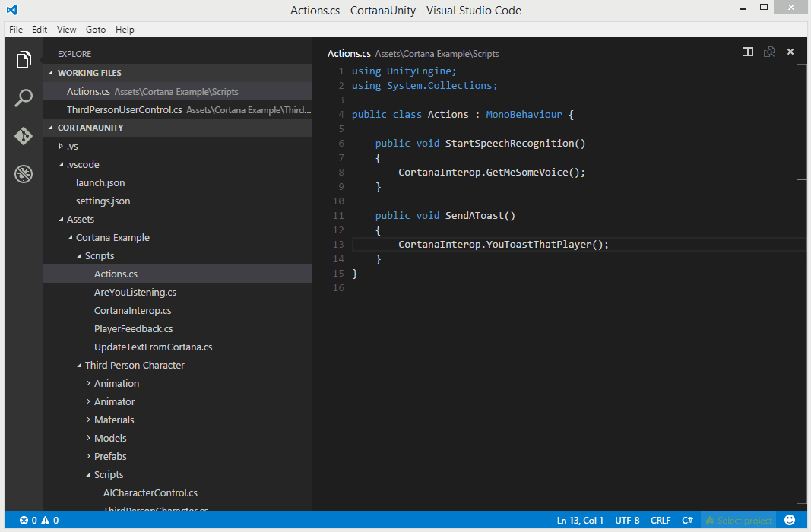Click the MonoBehaviour class reference
This screenshot has height=532, width=811.
click(524, 114)
